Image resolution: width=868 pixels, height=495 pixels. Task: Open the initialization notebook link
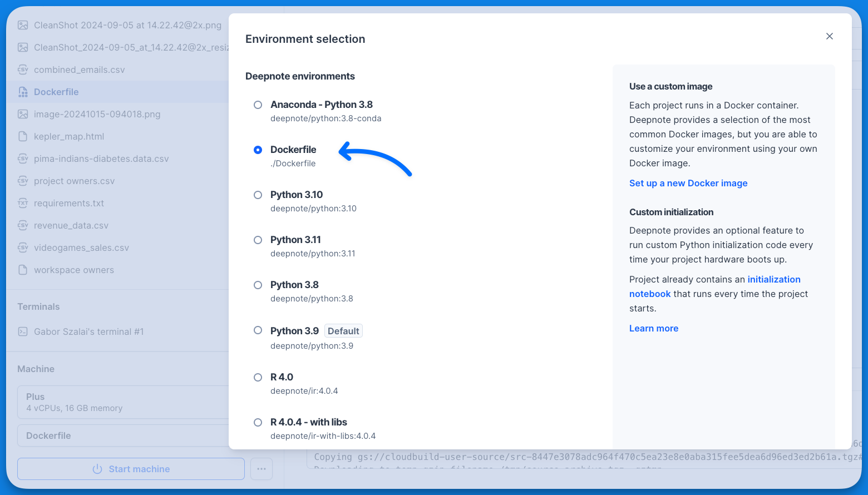715,286
